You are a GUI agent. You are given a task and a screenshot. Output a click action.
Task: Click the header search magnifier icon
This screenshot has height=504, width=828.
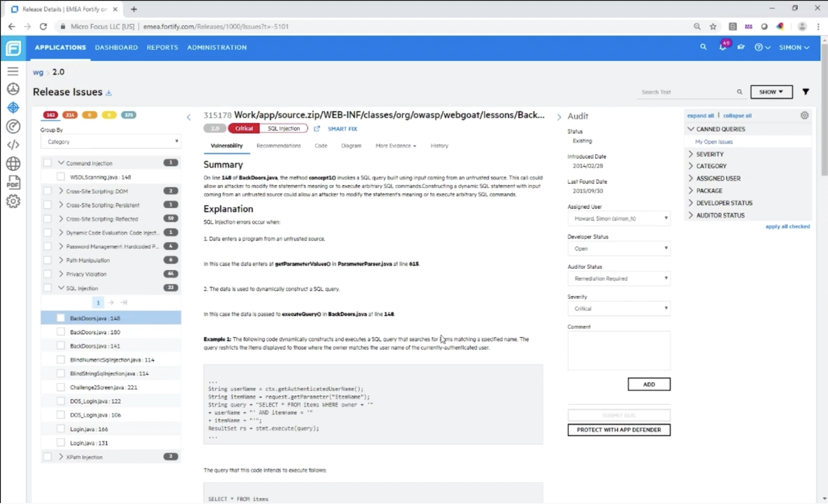pos(703,47)
